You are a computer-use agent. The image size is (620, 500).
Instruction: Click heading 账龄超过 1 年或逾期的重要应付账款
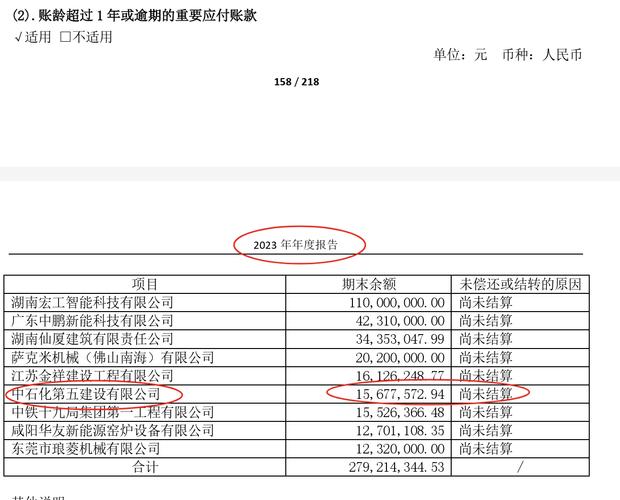click(147, 16)
